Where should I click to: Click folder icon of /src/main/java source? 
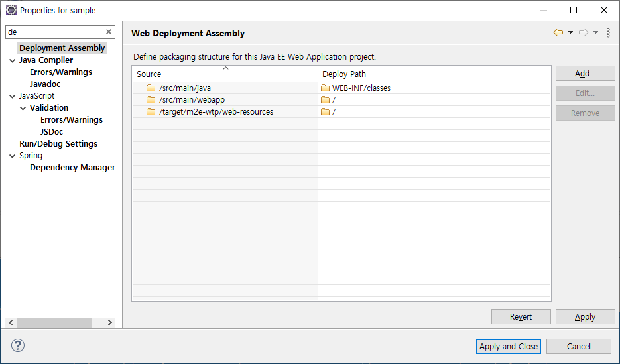click(x=151, y=88)
